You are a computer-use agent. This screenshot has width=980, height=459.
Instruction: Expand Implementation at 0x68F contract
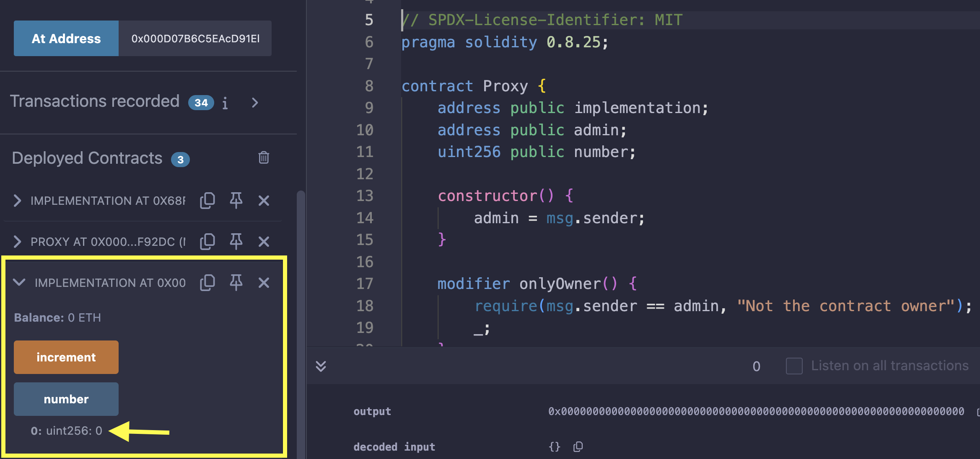17,201
